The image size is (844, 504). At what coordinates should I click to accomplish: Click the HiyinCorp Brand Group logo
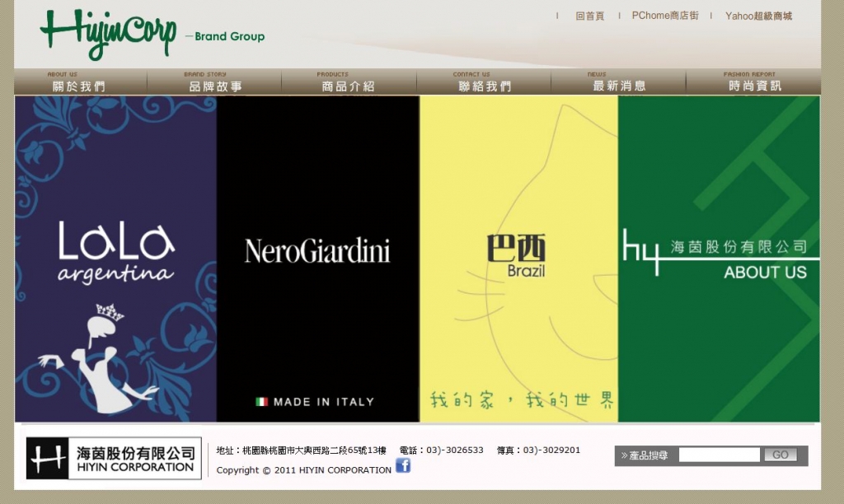pos(152,34)
